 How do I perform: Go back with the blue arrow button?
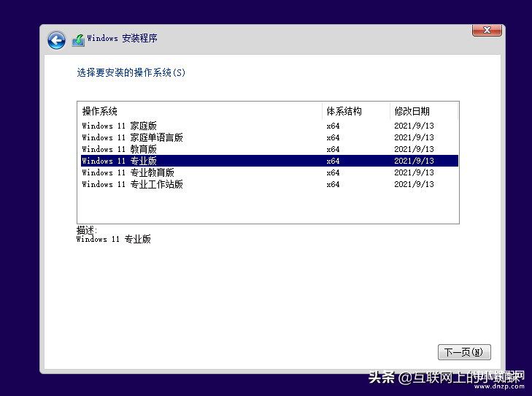click(56, 40)
